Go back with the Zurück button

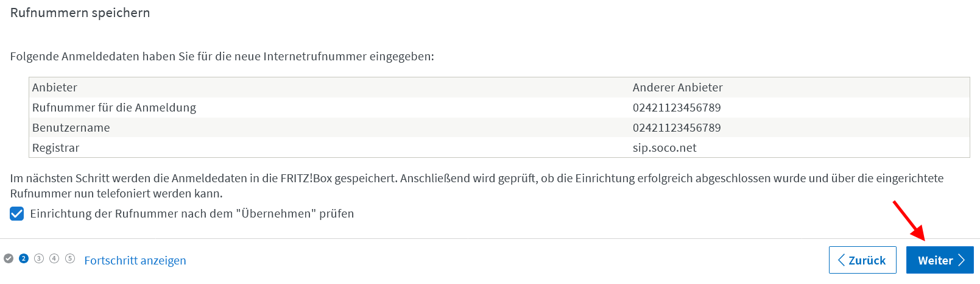point(862,260)
